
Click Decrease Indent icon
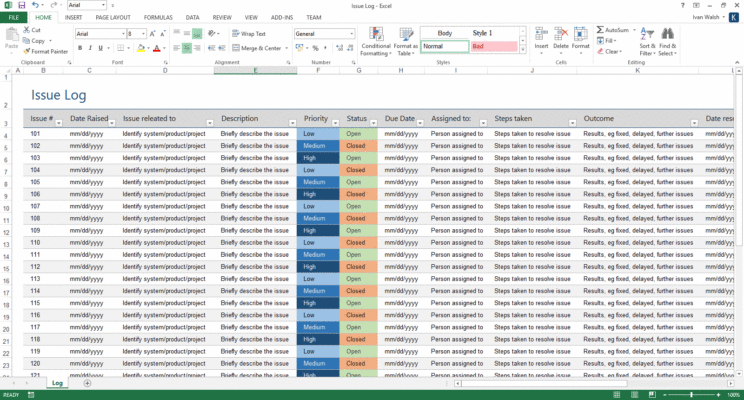[x=211, y=48]
